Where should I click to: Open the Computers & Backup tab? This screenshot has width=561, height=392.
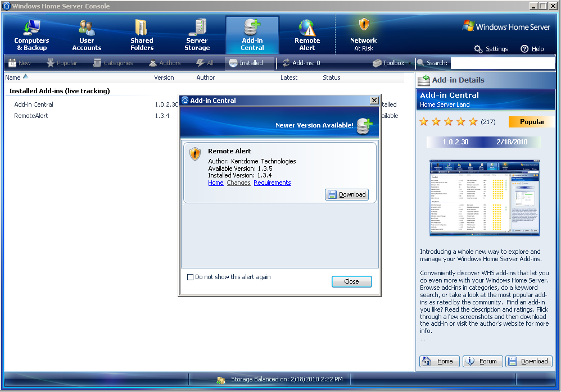tap(31, 35)
